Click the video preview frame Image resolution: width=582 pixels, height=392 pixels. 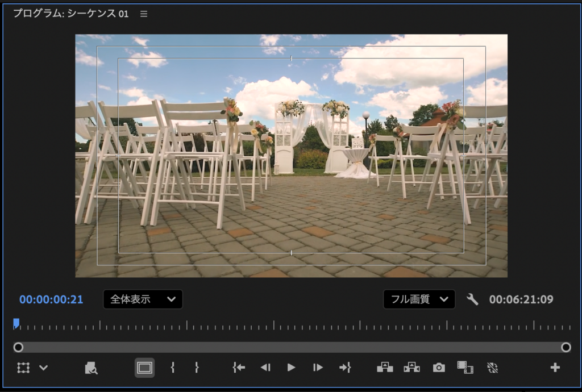click(292, 156)
